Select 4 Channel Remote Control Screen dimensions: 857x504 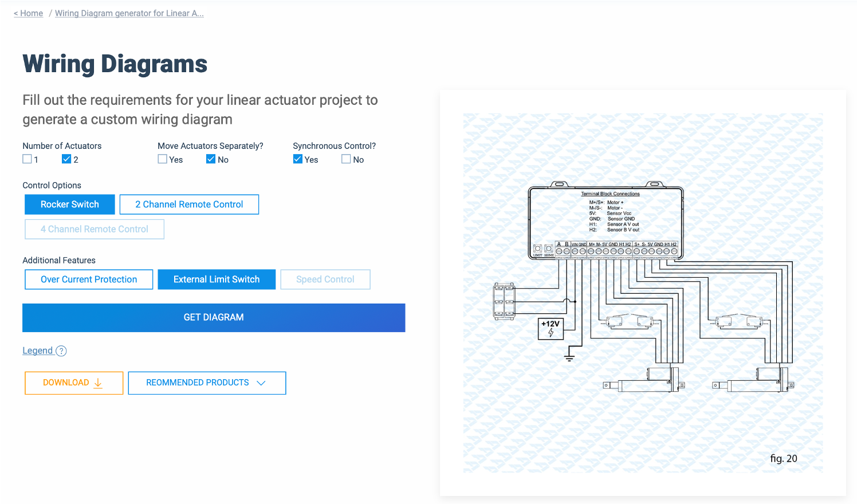[94, 229]
